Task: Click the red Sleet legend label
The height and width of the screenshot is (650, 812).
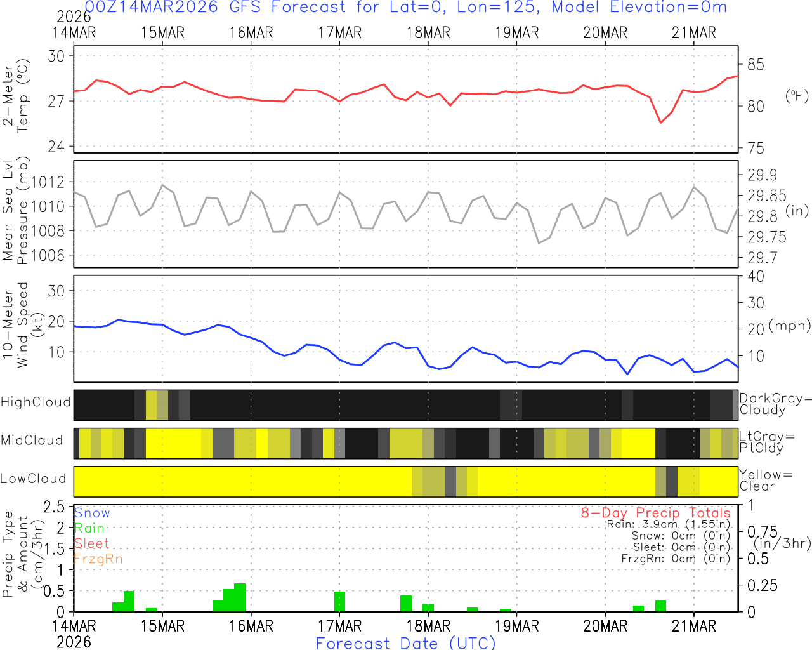Action: tap(91, 543)
